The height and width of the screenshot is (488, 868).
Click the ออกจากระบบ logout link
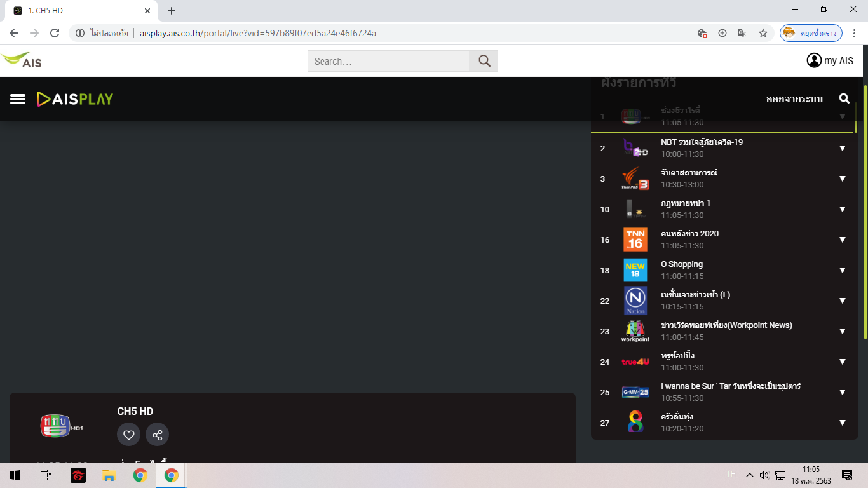pyautogui.click(x=794, y=99)
